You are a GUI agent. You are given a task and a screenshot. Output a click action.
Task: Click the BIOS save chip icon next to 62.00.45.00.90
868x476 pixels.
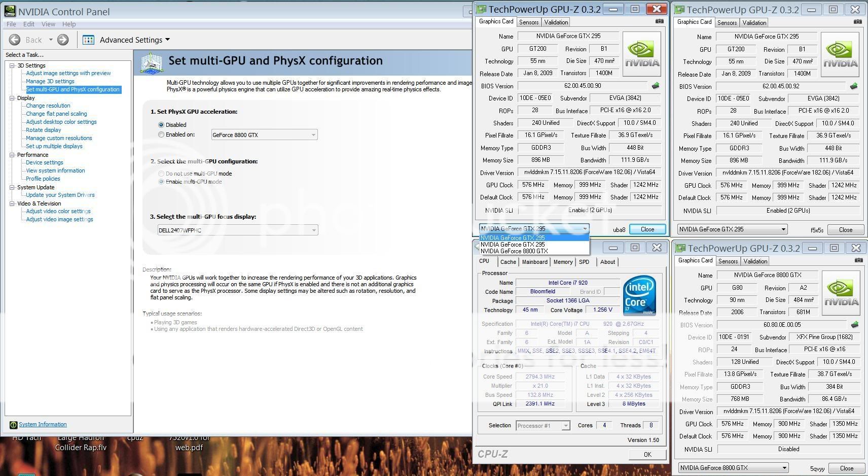tap(656, 86)
